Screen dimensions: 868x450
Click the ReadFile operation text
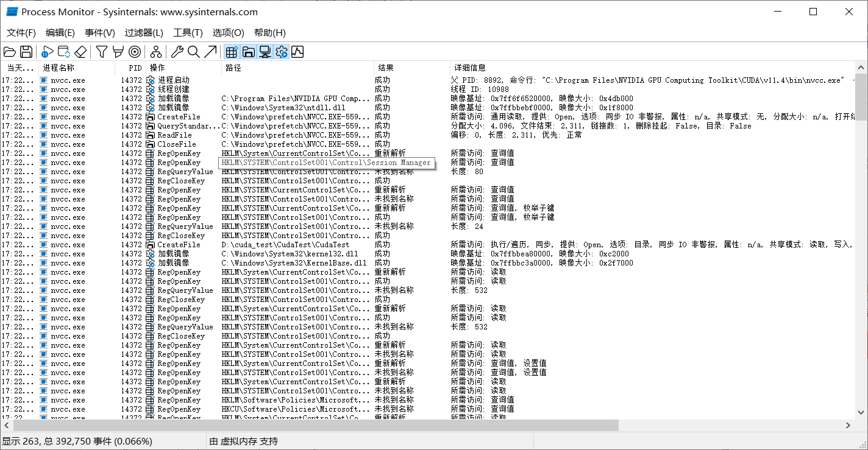click(174, 135)
